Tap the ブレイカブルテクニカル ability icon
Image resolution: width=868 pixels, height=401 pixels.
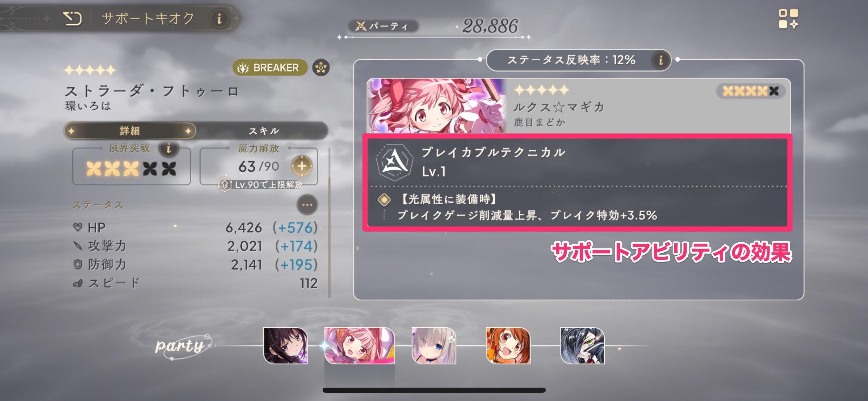coord(394,162)
